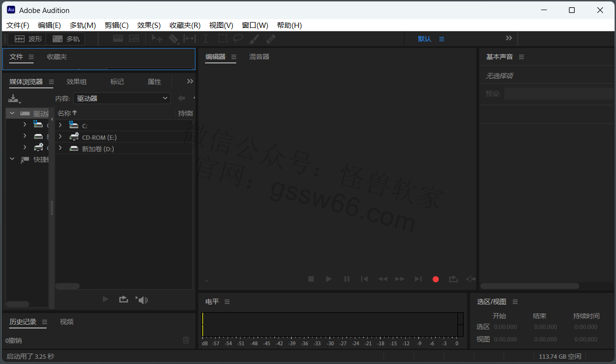Rewind in the editor transport

pos(383,279)
